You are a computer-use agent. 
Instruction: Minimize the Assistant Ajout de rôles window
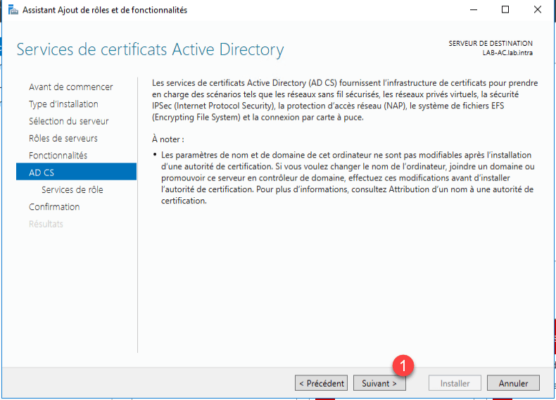(473, 10)
